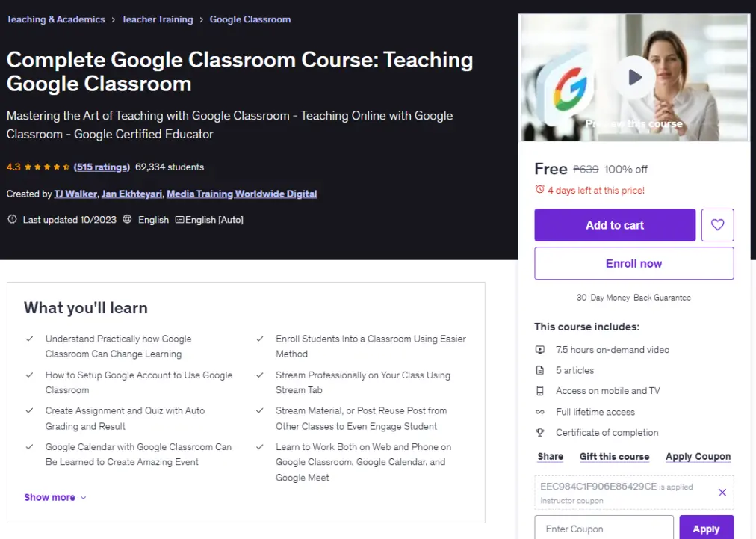This screenshot has width=756, height=539.
Task: Click the purple Apply coupon button
Action: 707,528
